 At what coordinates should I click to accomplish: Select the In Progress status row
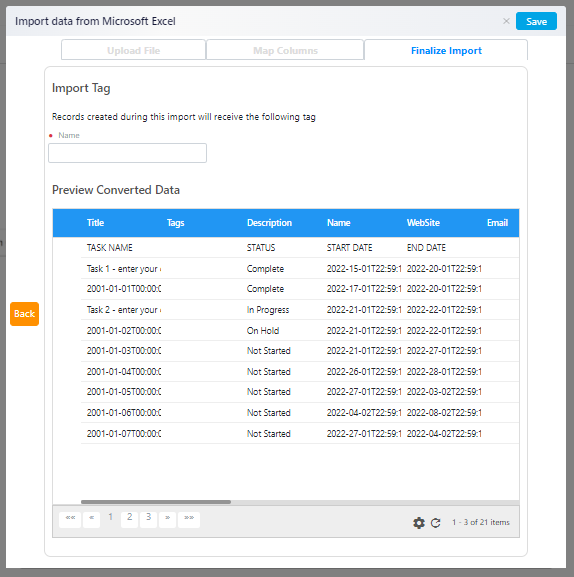[300, 309]
